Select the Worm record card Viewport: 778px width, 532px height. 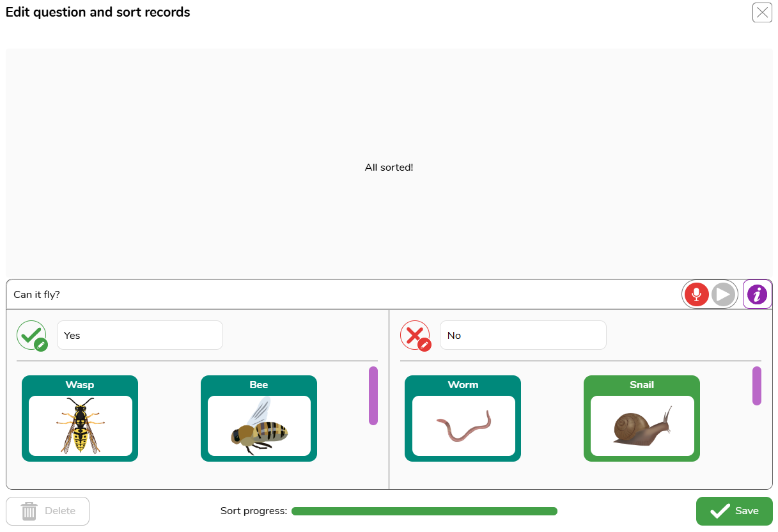click(x=463, y=418)
